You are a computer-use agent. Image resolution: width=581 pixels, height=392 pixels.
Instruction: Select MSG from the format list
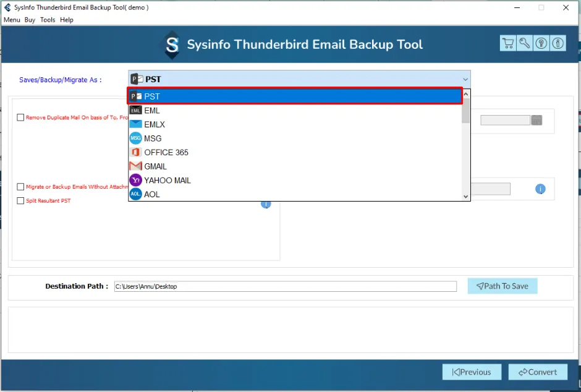click(x=295, y=138)
